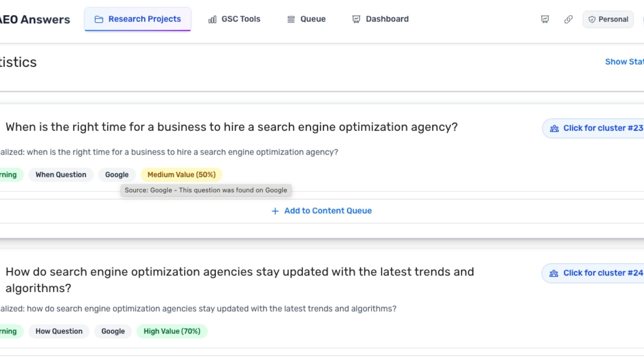Click the chain link icon in header
The height and width of the screenshot is (362, 644).
(x=568, y=19)
